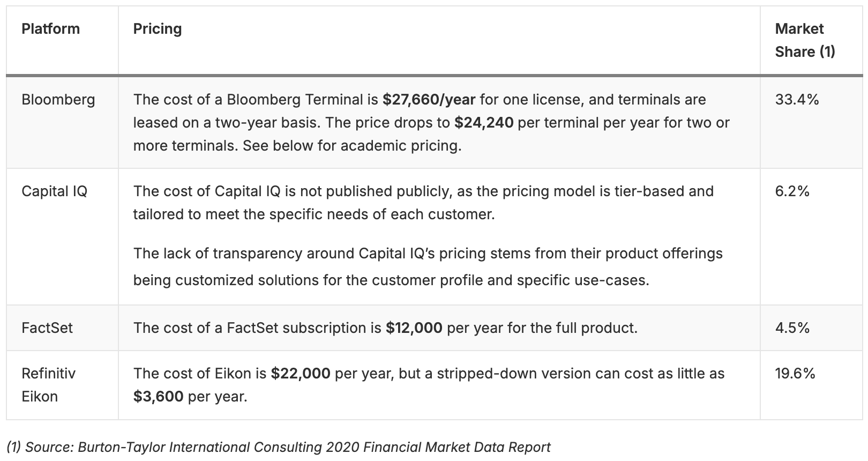The image size is (868, 461).
Task: Click the $27,660/year bold price
Action: [429, 100]
